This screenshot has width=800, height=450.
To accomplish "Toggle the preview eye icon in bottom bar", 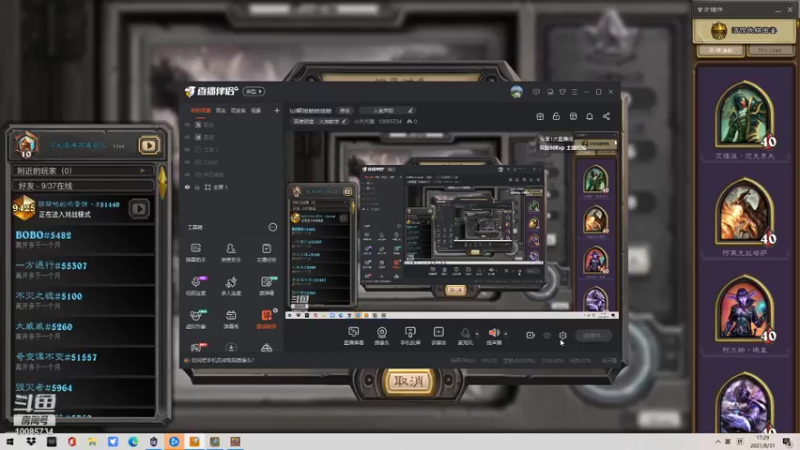I will pos(546,335).
